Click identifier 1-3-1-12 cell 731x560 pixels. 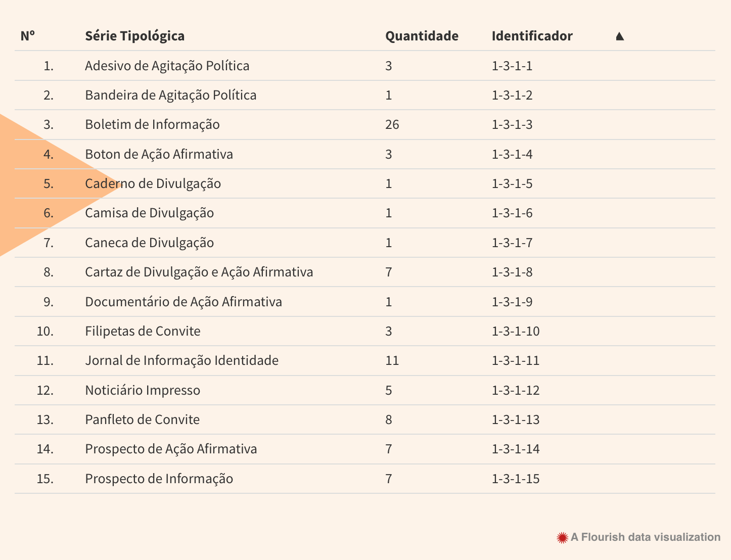515,390
